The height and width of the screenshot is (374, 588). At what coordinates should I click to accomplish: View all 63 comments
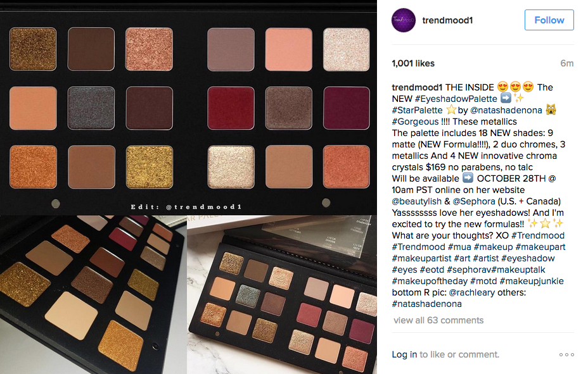point(438,320)
